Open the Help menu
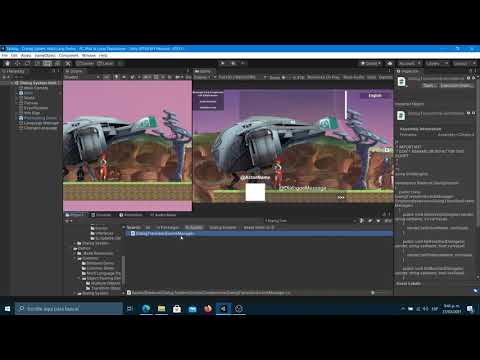 [x=103, y=55]
